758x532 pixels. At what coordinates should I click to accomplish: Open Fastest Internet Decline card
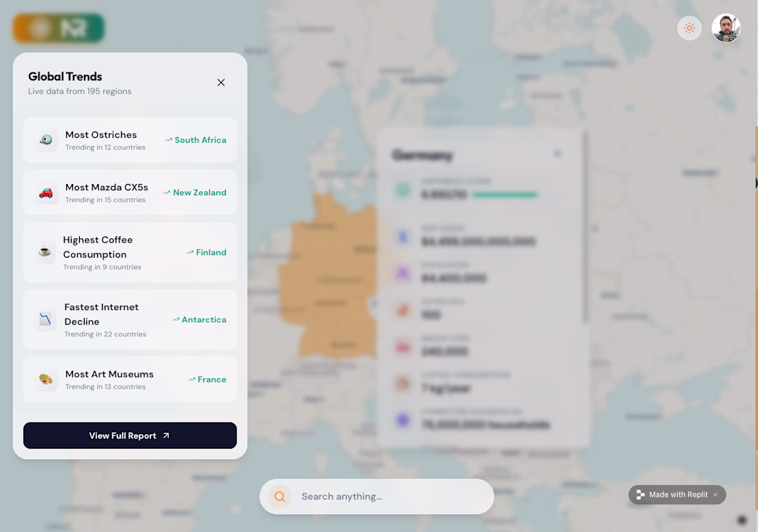click(130, 320)
